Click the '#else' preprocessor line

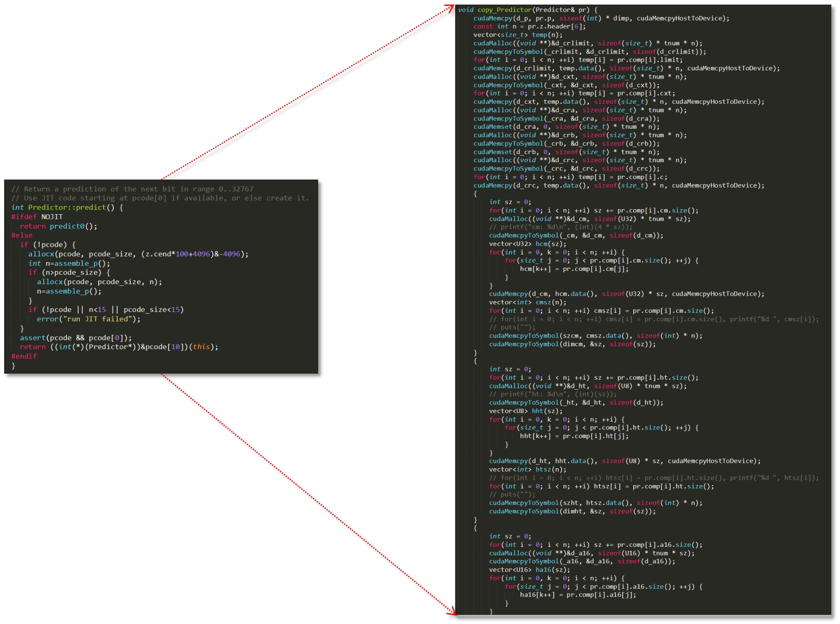22,235
